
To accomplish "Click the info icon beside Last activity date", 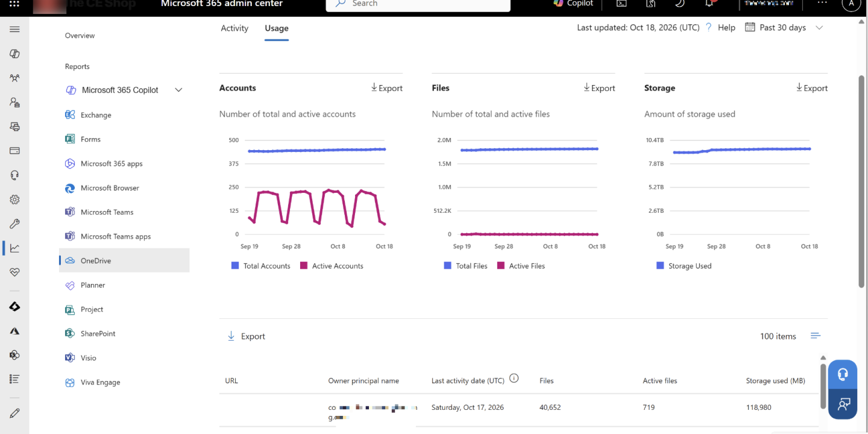I will point(514,379).
